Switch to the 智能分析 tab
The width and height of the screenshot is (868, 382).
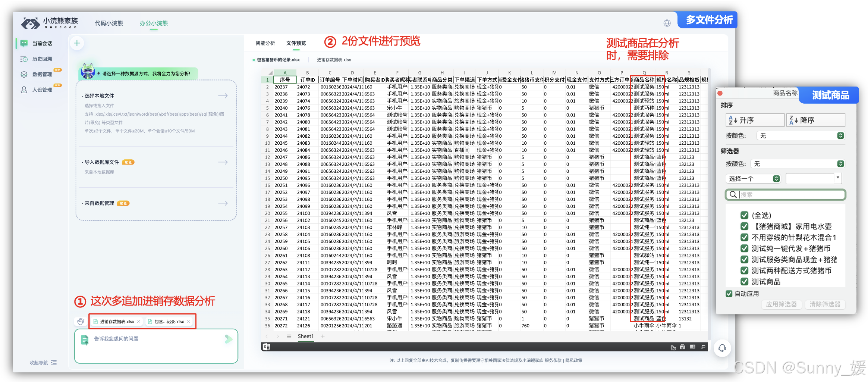pyautogui.click(x=265, y=43)
